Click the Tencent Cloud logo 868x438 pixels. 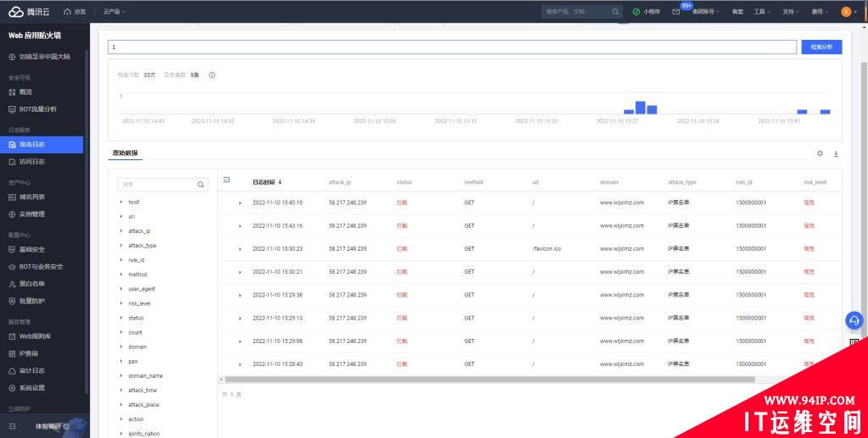point(30,12)
